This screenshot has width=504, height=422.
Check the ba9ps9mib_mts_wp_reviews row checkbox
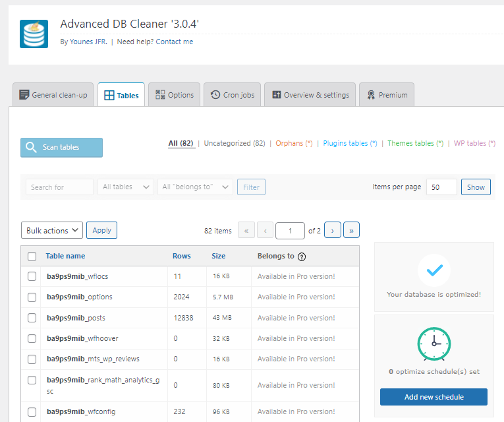[32, 359]
